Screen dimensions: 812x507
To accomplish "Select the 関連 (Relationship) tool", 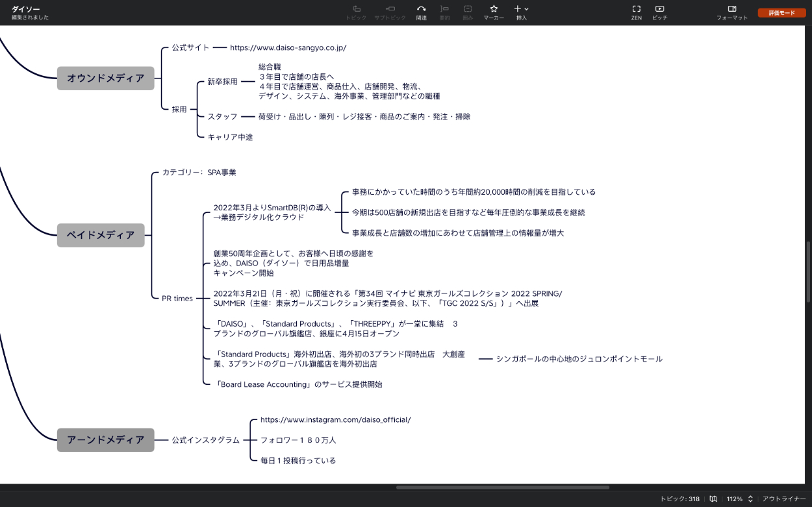I will tap(421, 9).
